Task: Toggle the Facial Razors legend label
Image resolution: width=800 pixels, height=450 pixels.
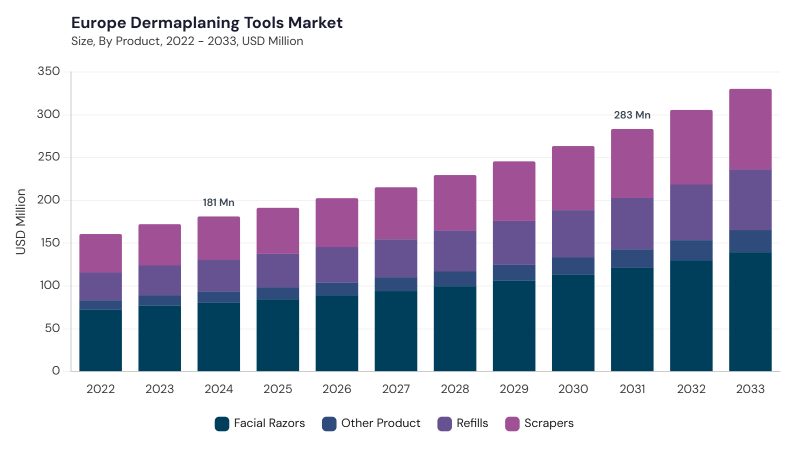Action: click(x=269, y=423)
